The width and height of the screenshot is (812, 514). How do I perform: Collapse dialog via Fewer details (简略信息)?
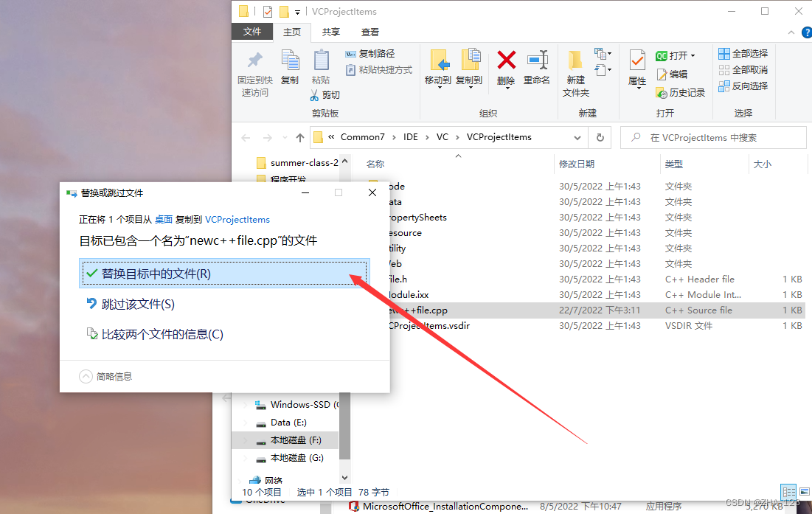click(105, 376)
